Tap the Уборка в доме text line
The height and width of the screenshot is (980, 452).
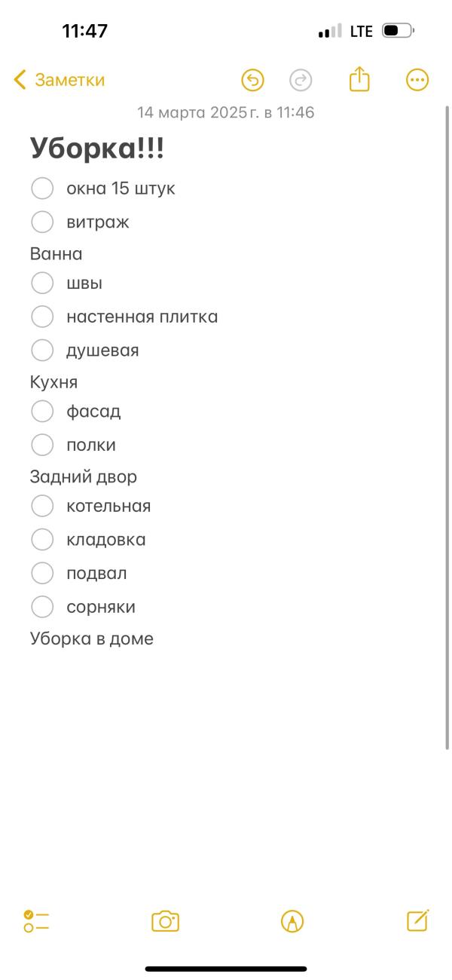(92, 639)
